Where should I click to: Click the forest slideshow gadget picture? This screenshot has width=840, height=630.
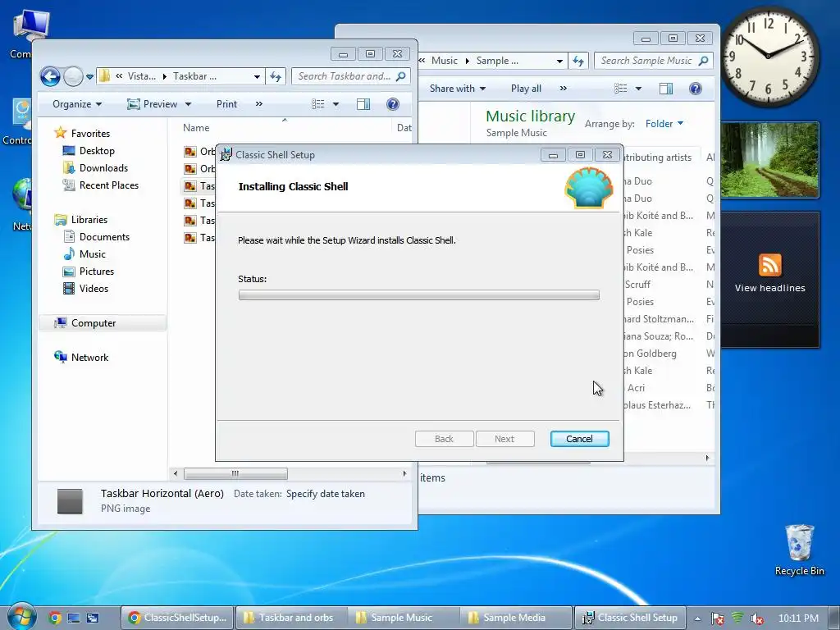pos(769,160)
